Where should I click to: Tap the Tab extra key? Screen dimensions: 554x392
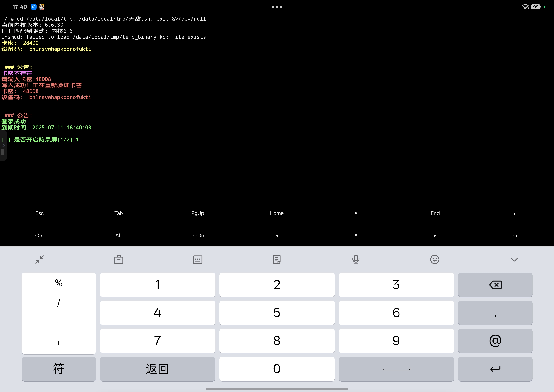point(119,213)
